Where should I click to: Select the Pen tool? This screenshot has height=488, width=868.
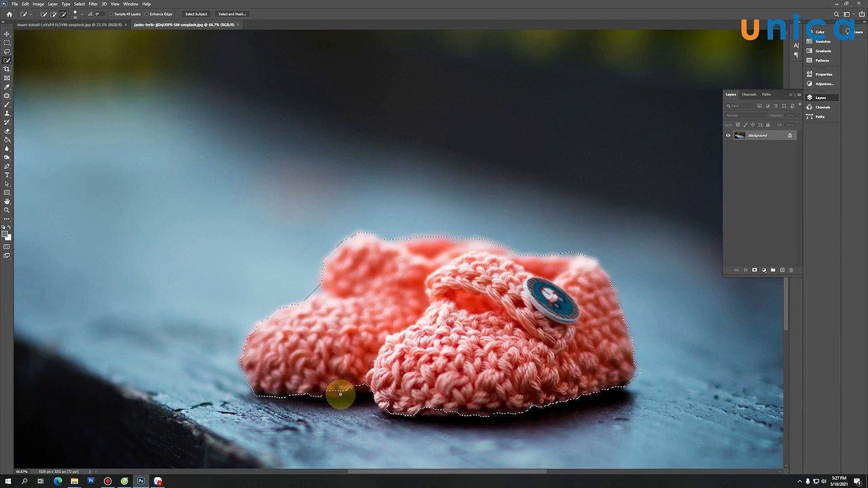[x=7, y=166]
